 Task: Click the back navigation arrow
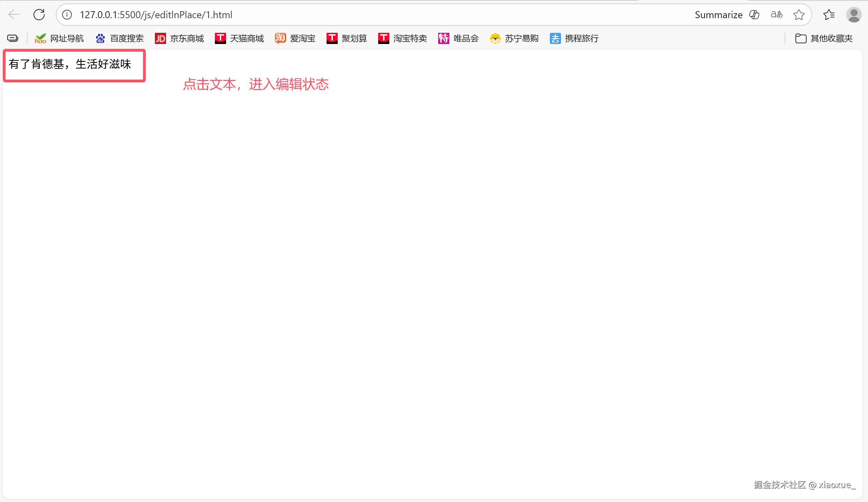coord(14,15)
